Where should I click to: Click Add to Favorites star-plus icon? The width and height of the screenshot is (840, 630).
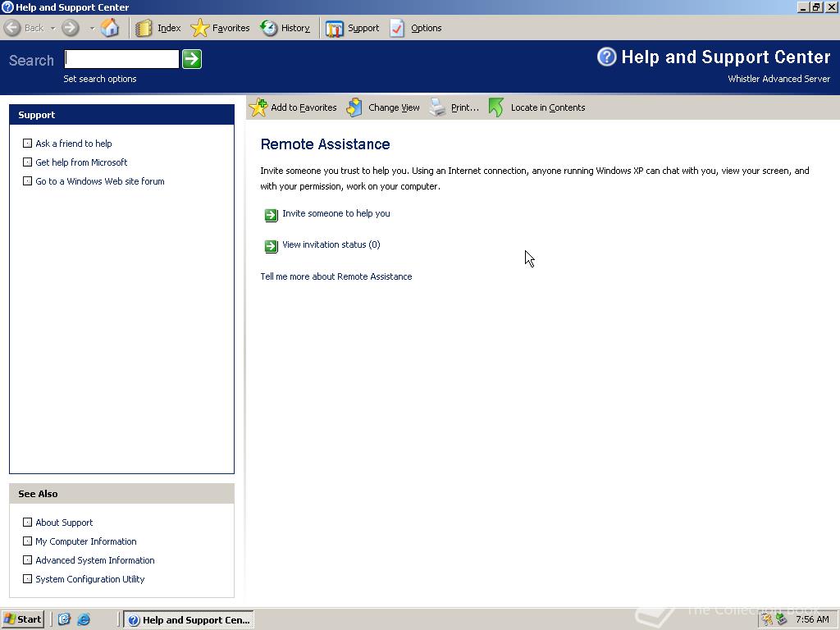258,107
